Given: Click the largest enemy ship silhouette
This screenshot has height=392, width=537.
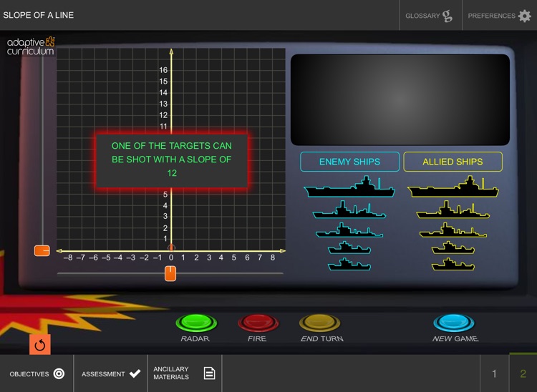Looking at the screenshot, I should pyautogui.click(x=349, y=187).
